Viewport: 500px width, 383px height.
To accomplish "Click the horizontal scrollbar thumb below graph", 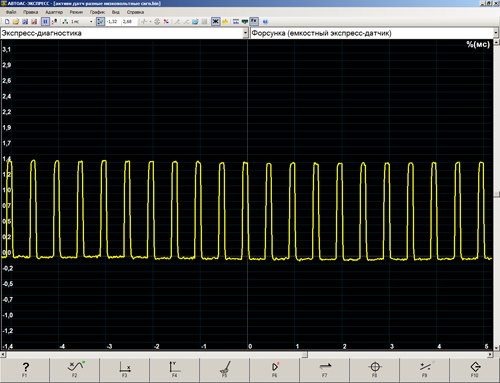I will (157, 355).
